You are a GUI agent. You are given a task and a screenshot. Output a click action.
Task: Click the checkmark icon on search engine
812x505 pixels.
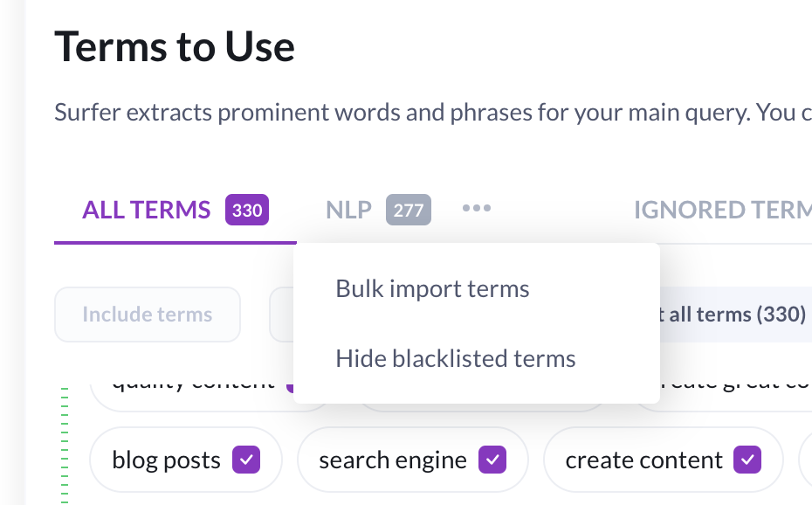(492, 459)
